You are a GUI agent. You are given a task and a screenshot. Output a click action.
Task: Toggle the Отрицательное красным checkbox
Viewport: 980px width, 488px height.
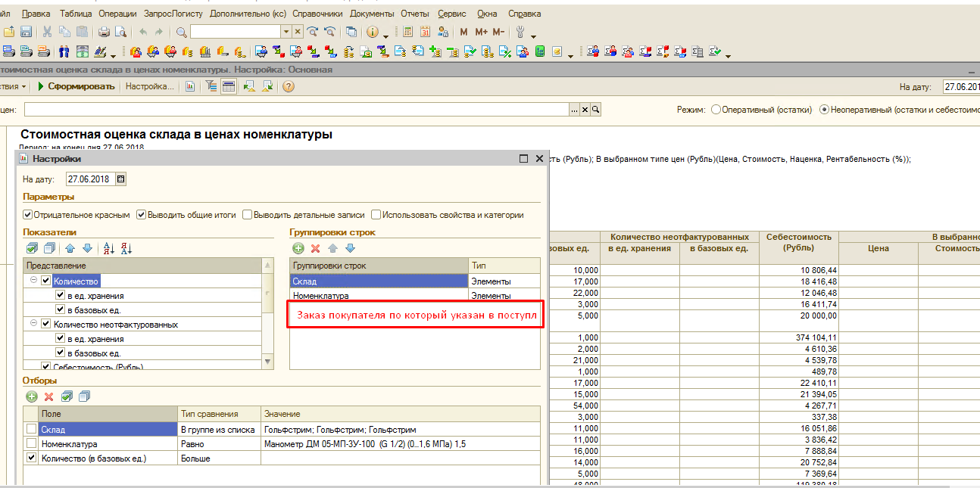(28, 215)
